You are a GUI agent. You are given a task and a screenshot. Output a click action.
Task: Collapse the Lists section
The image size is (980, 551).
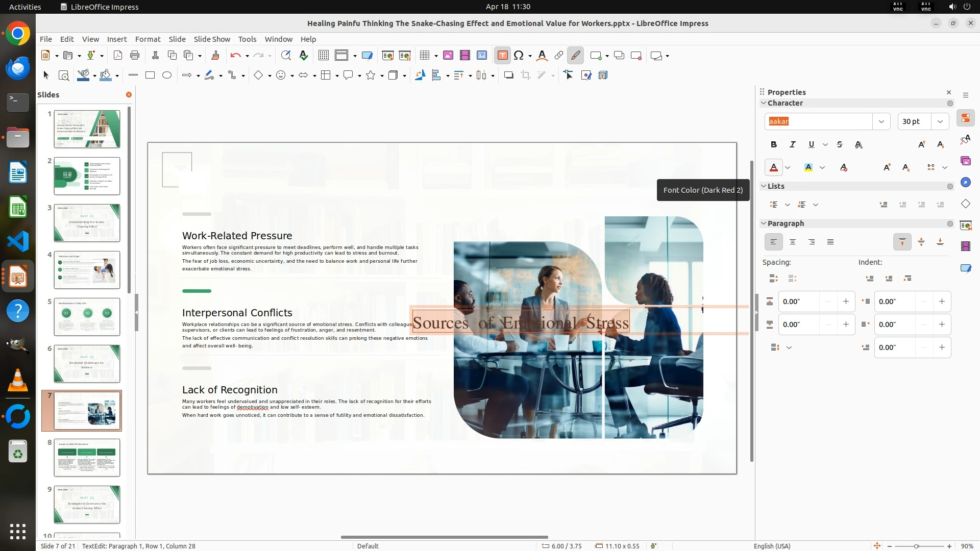click(x=764, y=186)
